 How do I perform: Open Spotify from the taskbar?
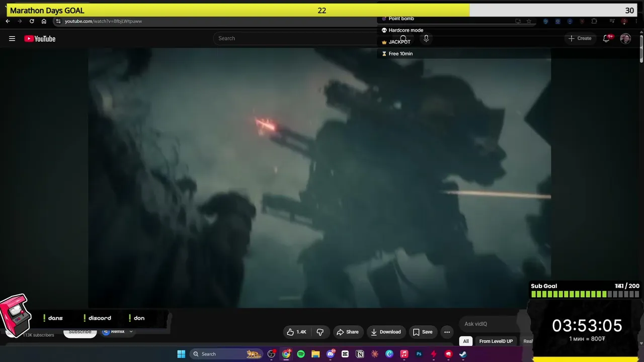click(x=301, y=354)
